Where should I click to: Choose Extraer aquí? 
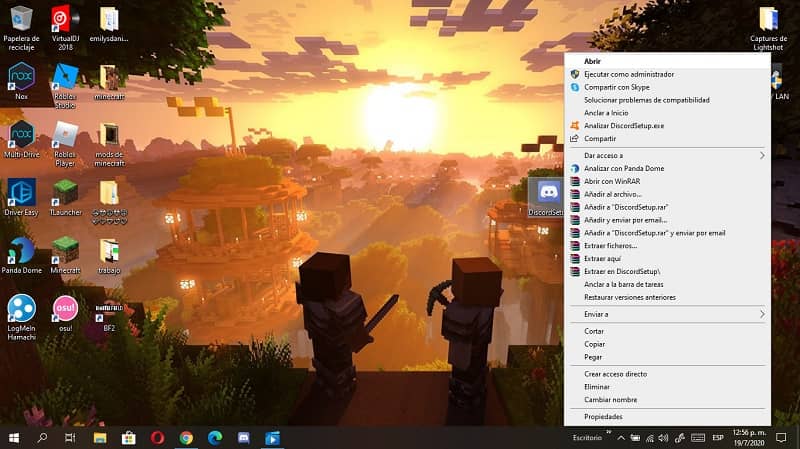[667, 259]
